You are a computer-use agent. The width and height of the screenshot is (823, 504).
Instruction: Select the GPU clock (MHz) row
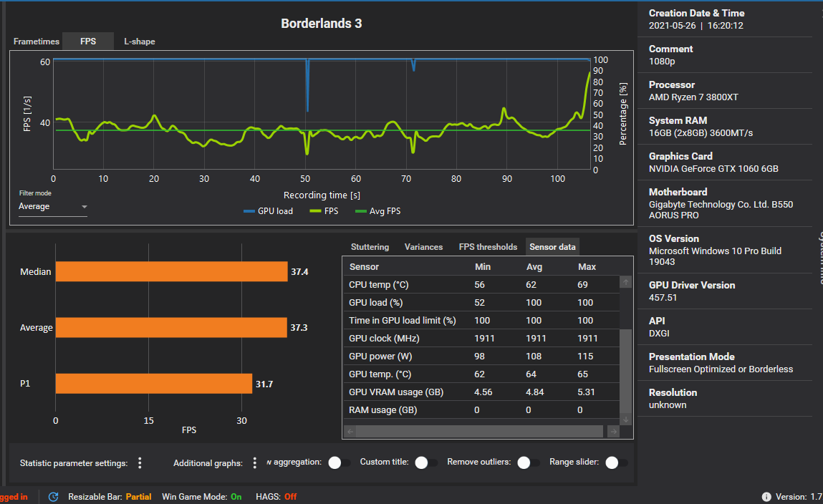point(481,339)
